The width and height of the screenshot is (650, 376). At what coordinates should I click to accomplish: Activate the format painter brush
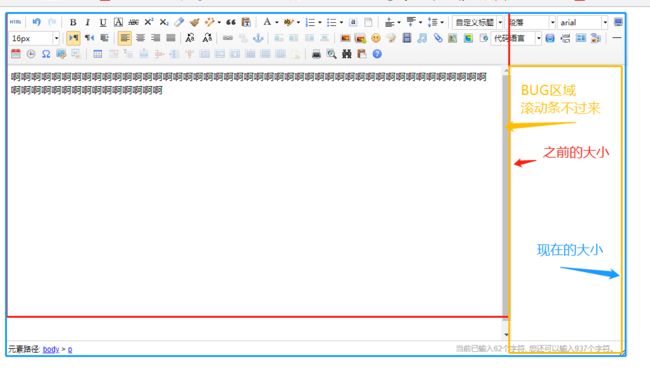pyautogui.click(x=194, y=22)
